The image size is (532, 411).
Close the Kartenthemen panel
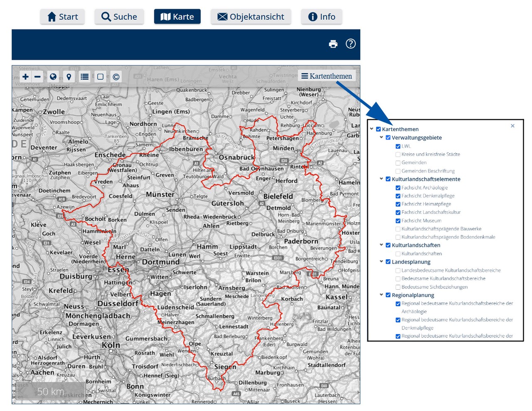512,126
